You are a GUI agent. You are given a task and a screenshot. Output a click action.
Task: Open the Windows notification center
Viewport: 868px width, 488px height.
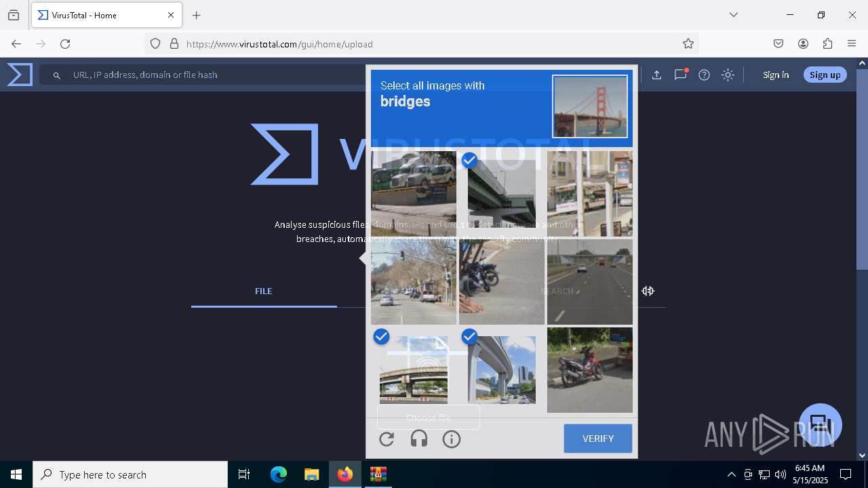(x=846, y=474)
